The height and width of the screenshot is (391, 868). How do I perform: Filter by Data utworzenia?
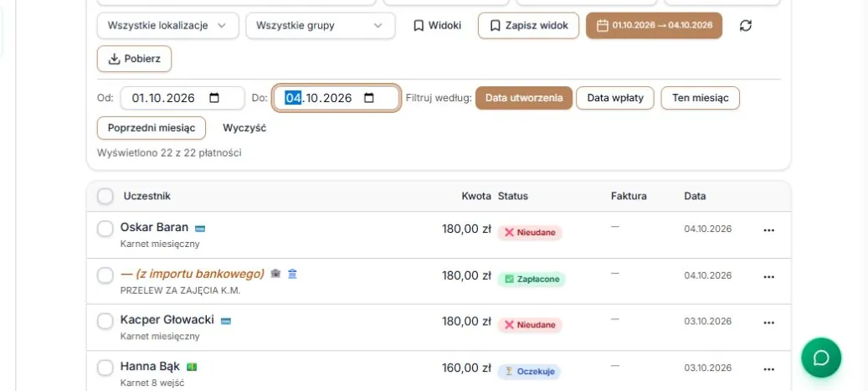coord(524,98)
